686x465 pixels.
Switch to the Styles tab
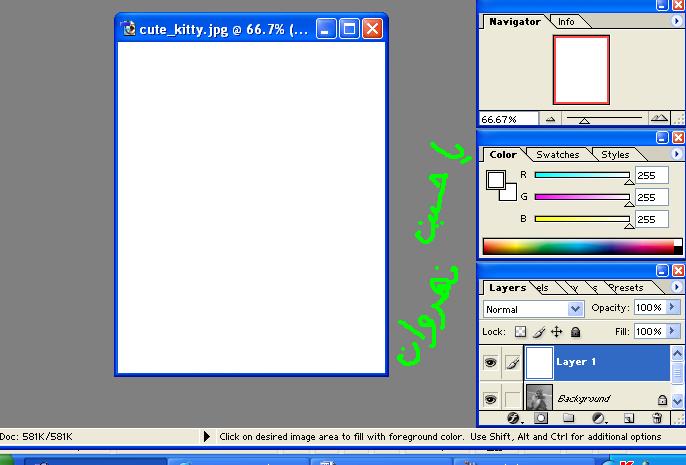(615, 154)
